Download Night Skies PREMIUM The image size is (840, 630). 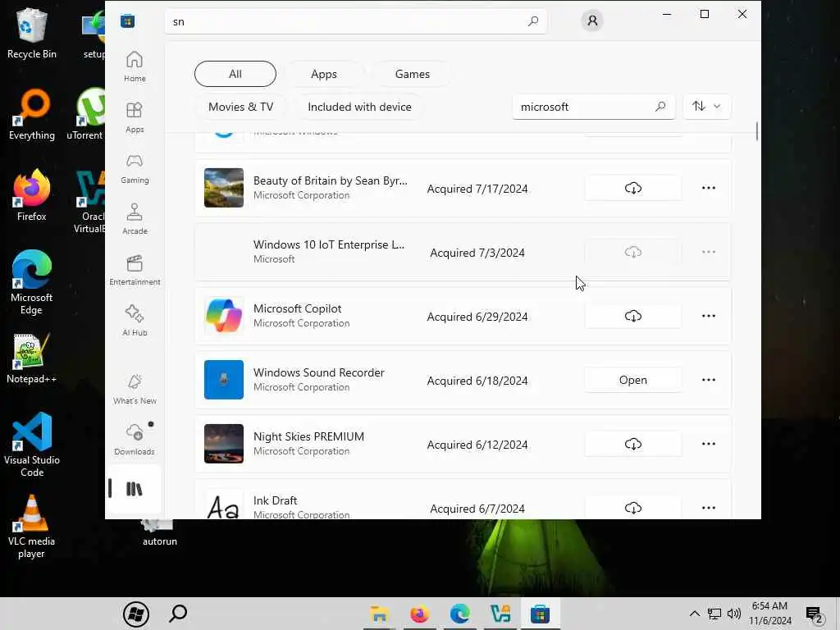coord(632,444)
